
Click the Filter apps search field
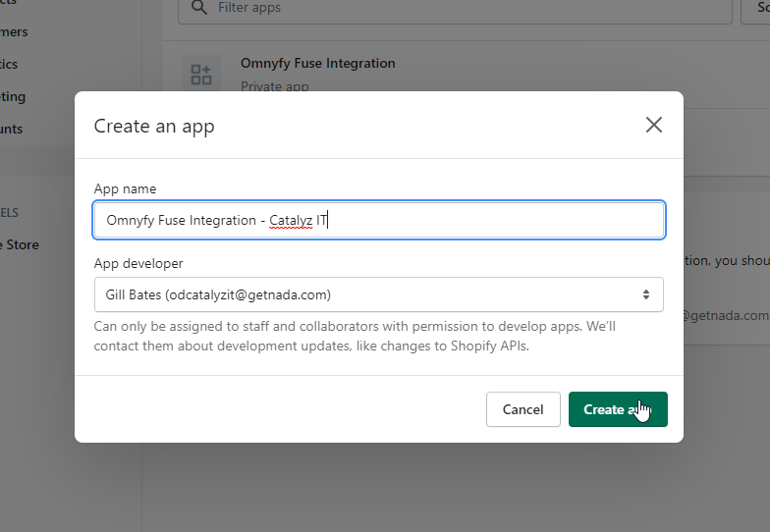click(x=455, y=8)
